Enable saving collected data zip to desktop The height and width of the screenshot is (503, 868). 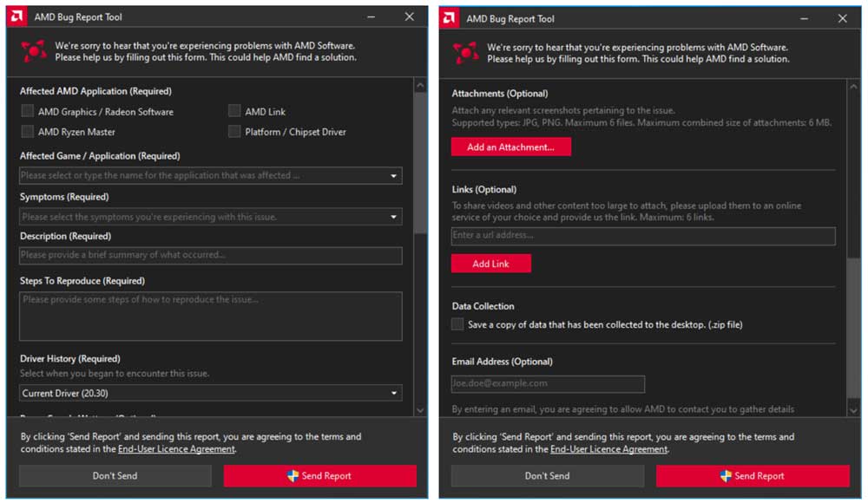[x=457, y=323]
